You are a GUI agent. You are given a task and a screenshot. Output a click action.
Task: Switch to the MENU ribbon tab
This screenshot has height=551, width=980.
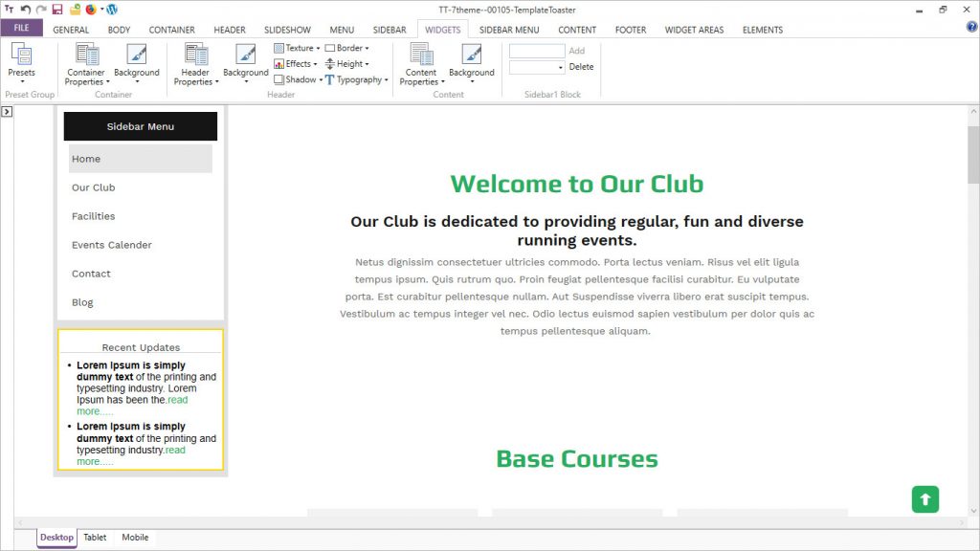(x=342, y=30)
